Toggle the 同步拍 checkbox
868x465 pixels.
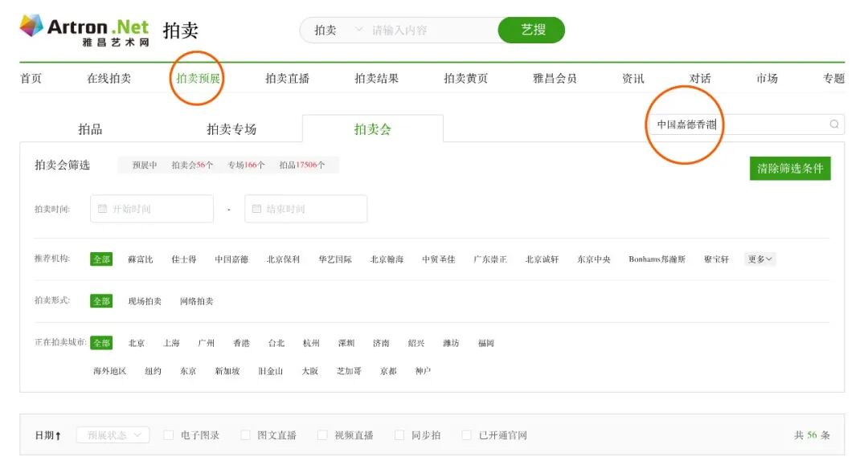(x=399, y=435)
